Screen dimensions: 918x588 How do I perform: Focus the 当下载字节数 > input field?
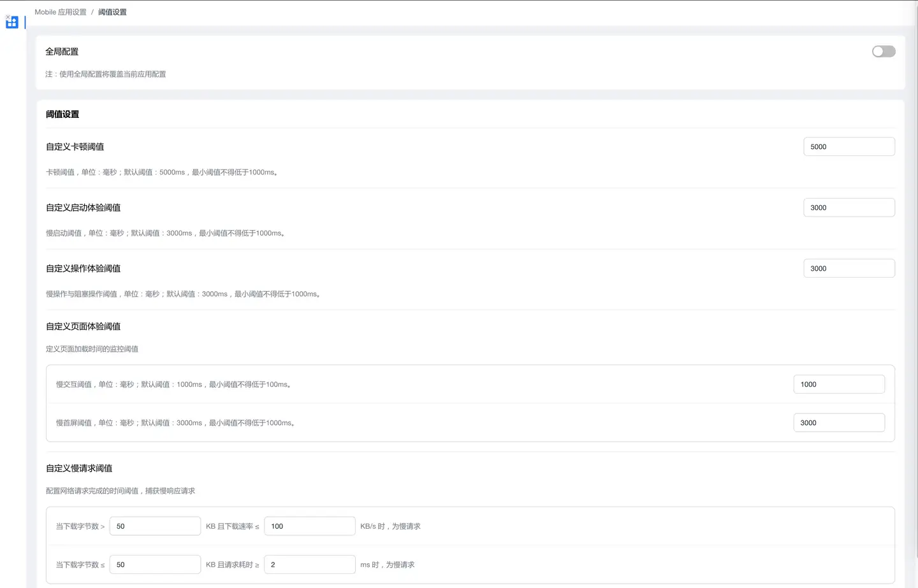coord(155,526)
